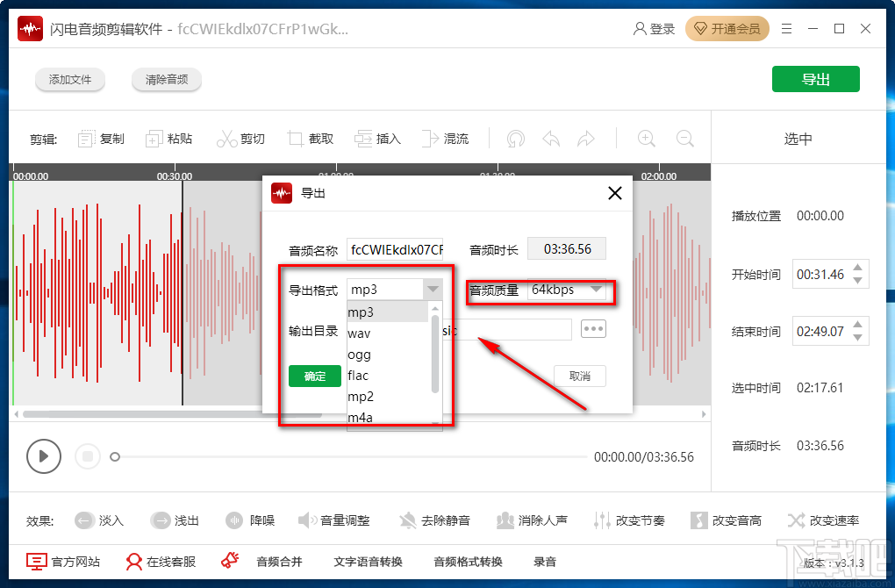
Task: Start the 录音 recording feature
Action: click(545, 562)
